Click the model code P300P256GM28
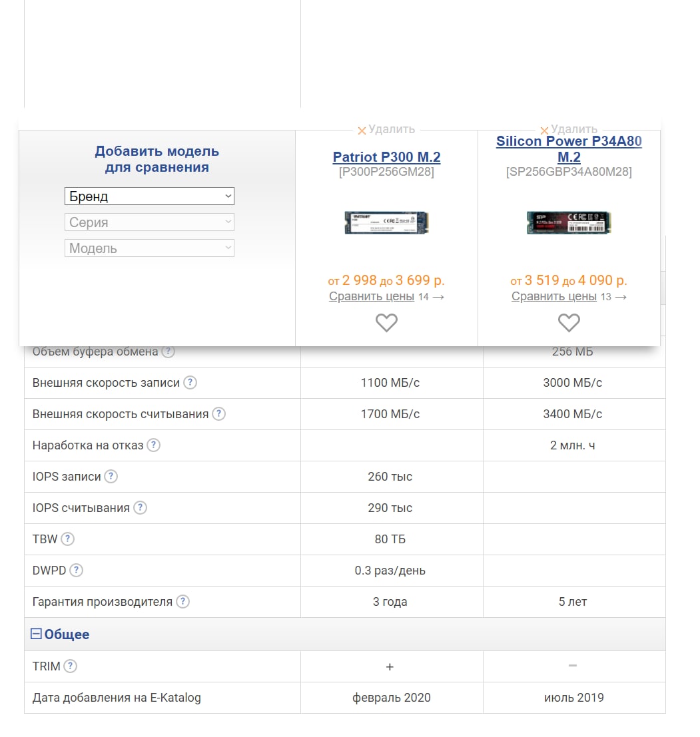Screen dimensions: 700x737 click(x=386, y=172)
